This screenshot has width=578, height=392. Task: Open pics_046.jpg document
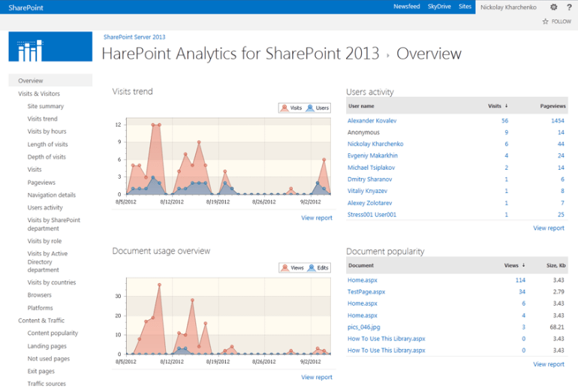click(364, 327)
